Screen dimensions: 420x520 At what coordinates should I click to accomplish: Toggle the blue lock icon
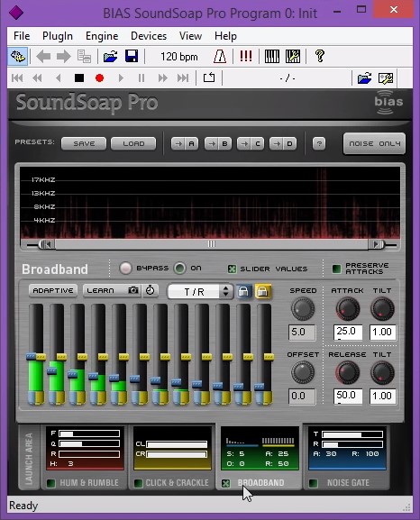pos(243,291)
